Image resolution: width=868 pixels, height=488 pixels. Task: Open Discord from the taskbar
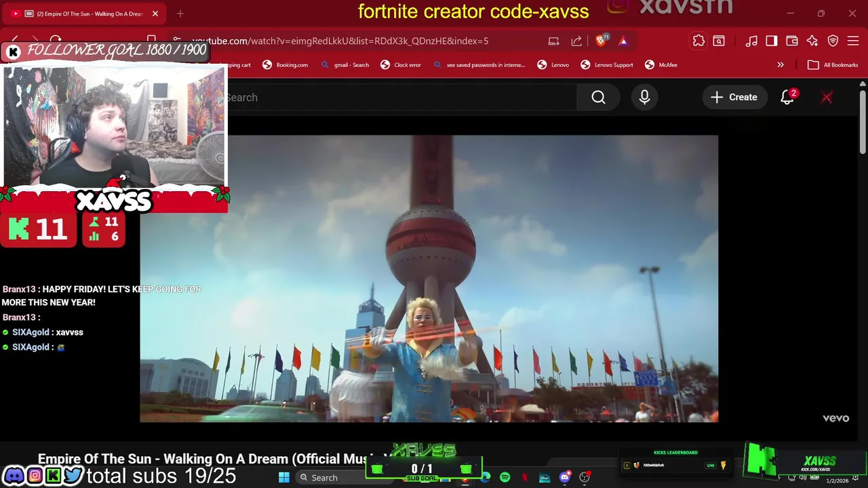(565, 478)
